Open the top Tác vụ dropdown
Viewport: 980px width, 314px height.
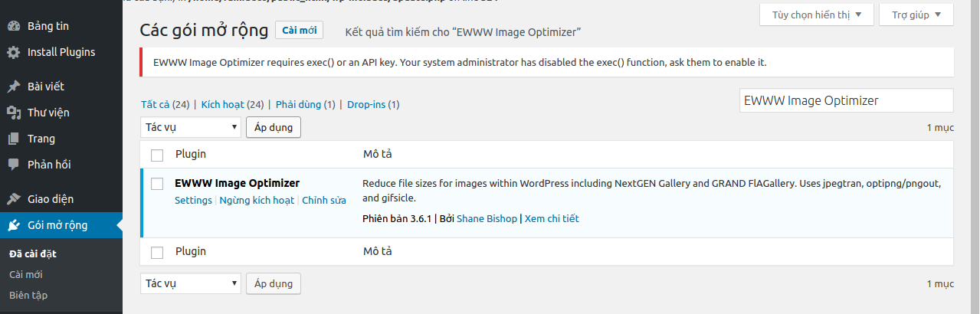(191, 127)
